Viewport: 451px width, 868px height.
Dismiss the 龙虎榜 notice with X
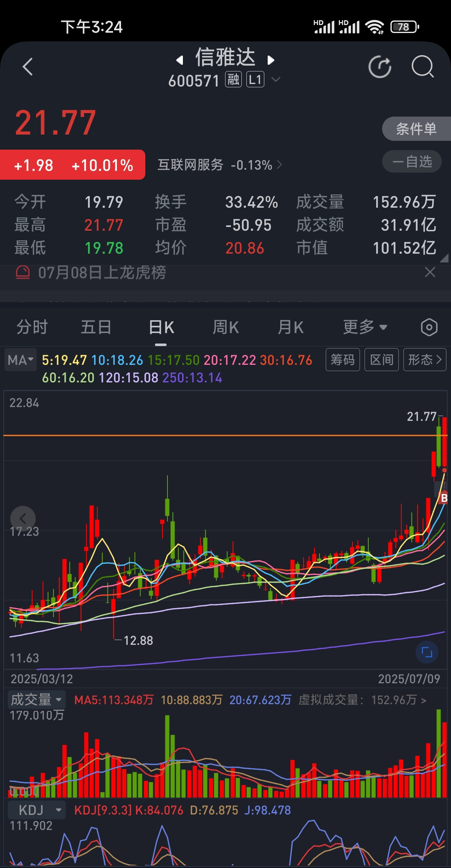430,272
